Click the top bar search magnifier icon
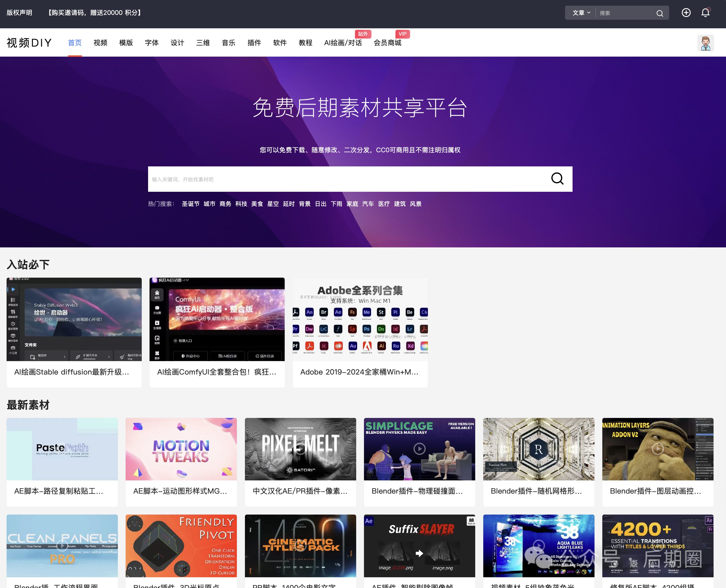726x588 pixels. [x=659, y=13]
